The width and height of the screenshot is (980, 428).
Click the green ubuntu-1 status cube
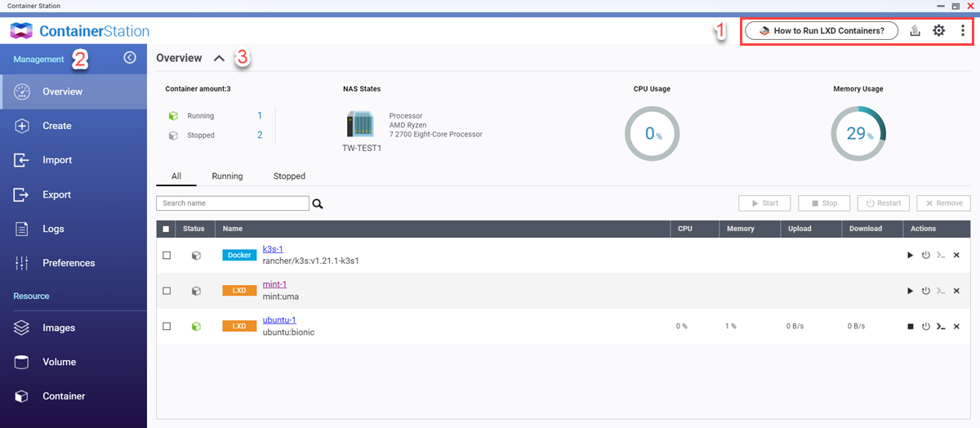[x=196, y=326]
